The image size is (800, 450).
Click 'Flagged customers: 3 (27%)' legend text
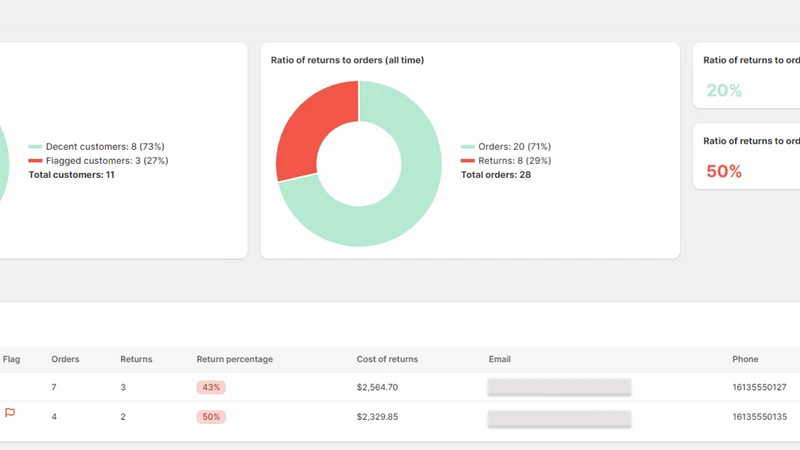click(x=107, y=161)
